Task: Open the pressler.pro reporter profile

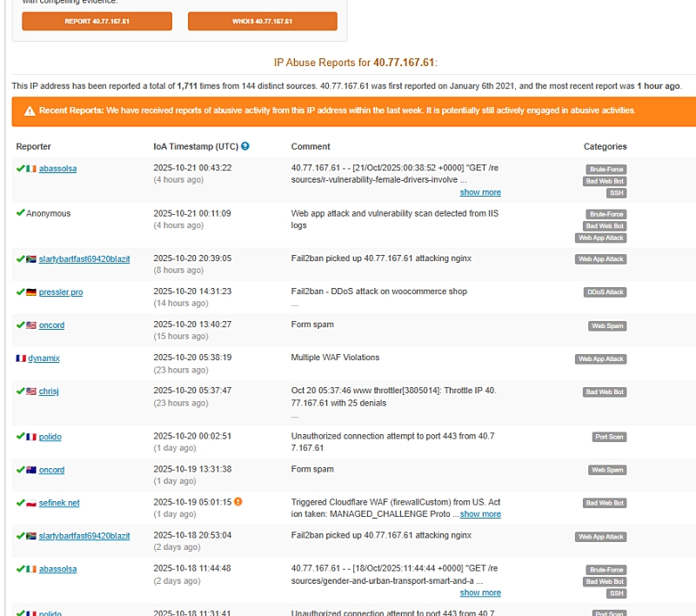Action: click(x=61, y=292)
